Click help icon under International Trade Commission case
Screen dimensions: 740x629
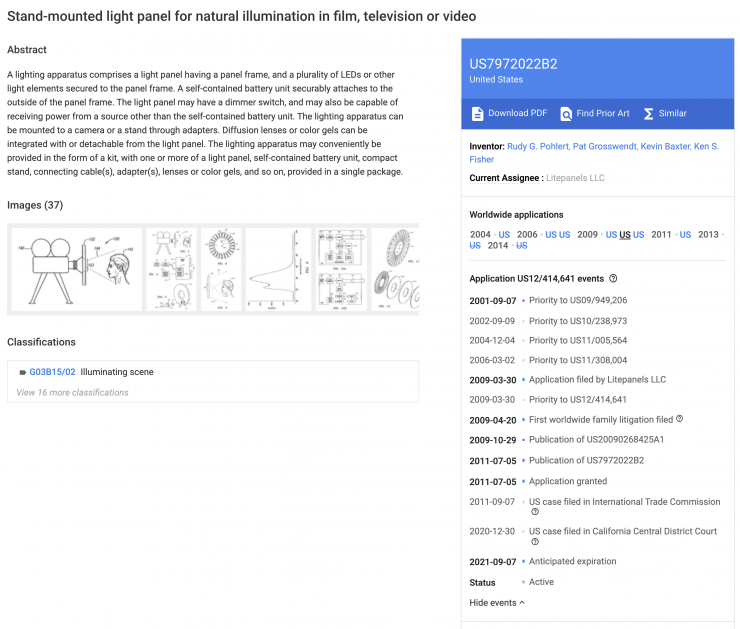535,512
